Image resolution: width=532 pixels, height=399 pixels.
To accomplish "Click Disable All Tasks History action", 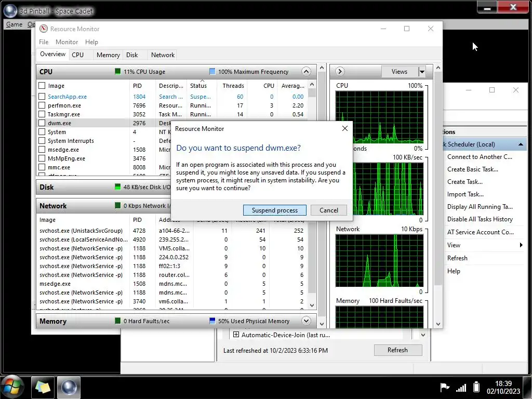I will coord(480,219).
